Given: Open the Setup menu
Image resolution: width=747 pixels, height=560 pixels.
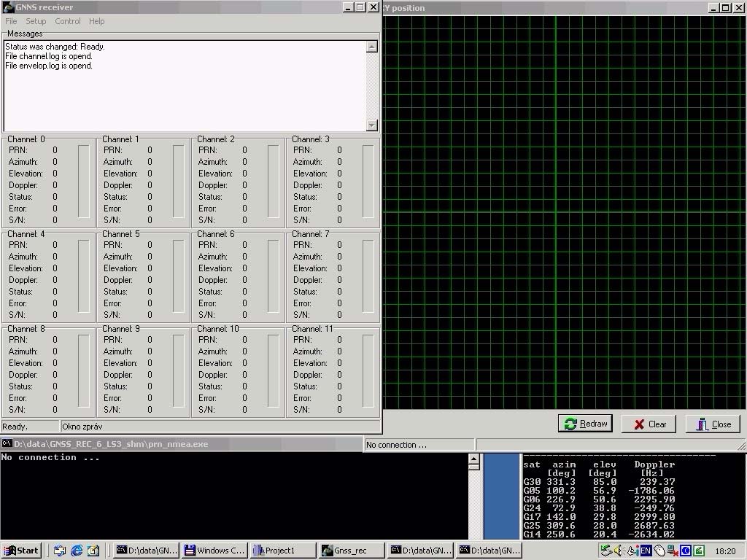Looking at the screenshot, I should (x=36, y=21).
